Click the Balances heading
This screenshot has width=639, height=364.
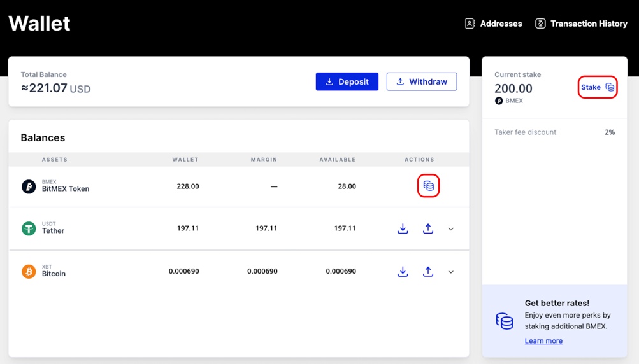[x=43, y=137]
